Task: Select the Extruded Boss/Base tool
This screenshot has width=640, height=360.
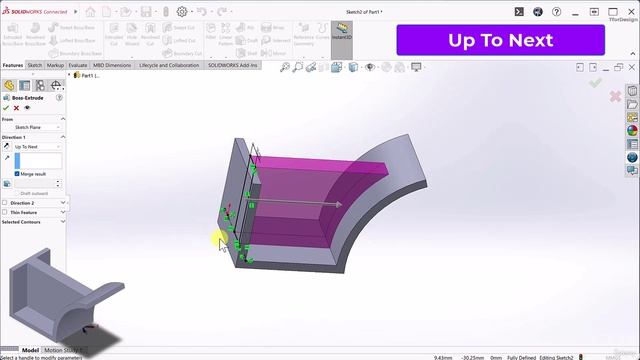Action: coord(12,34)
